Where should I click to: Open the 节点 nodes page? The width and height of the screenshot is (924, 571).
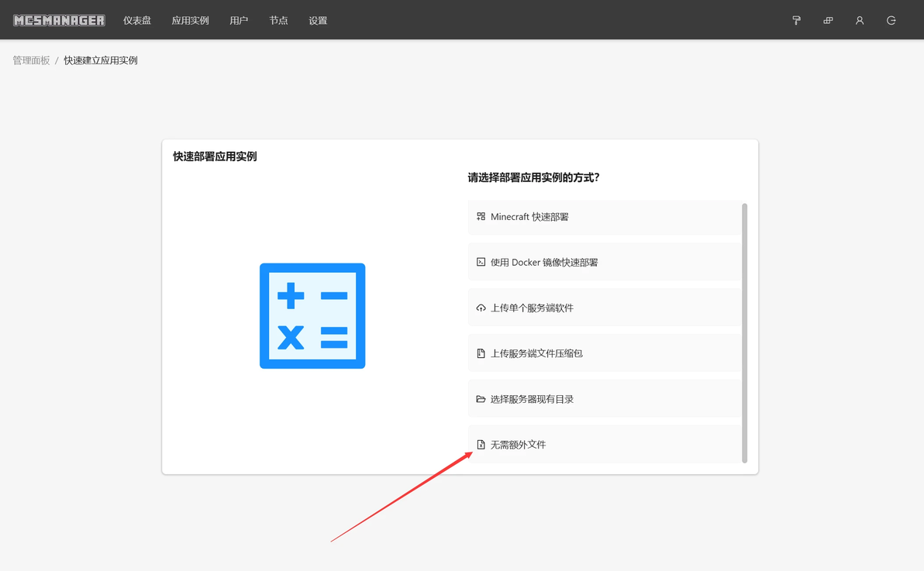[279, 20]
